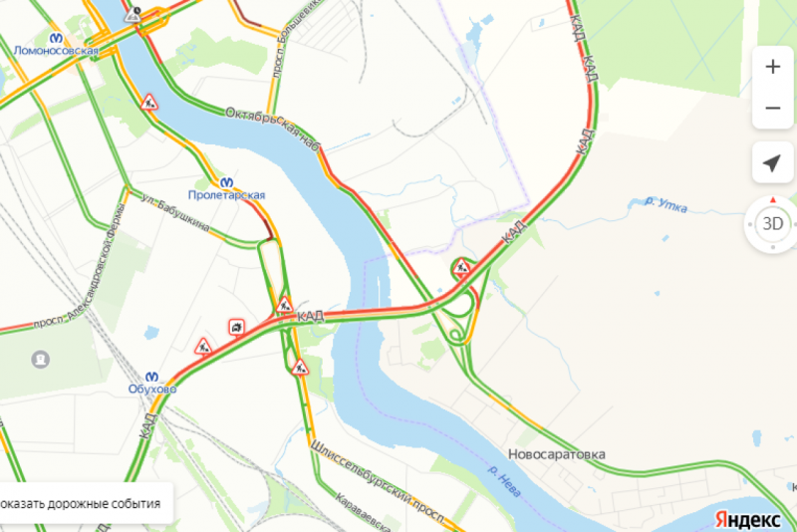
Task: Open the Яндекс logo link
Action: pyautogui.click(x=747, y=520)
